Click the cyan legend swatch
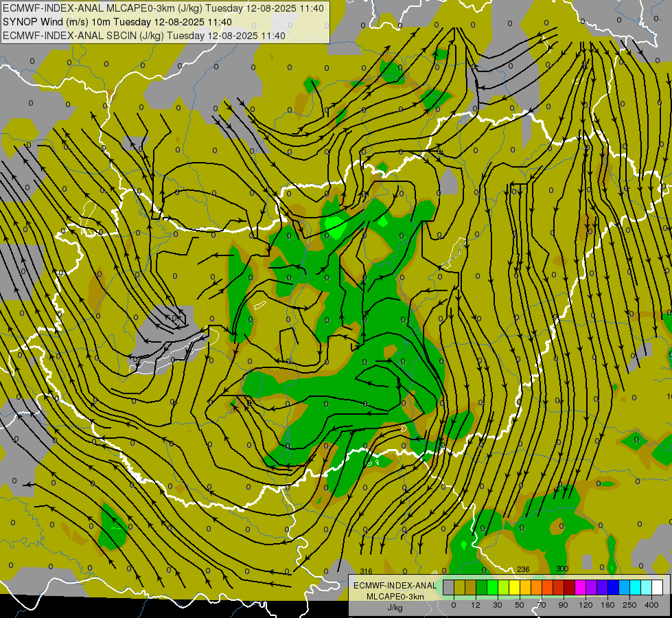 [x=635, y=587]
